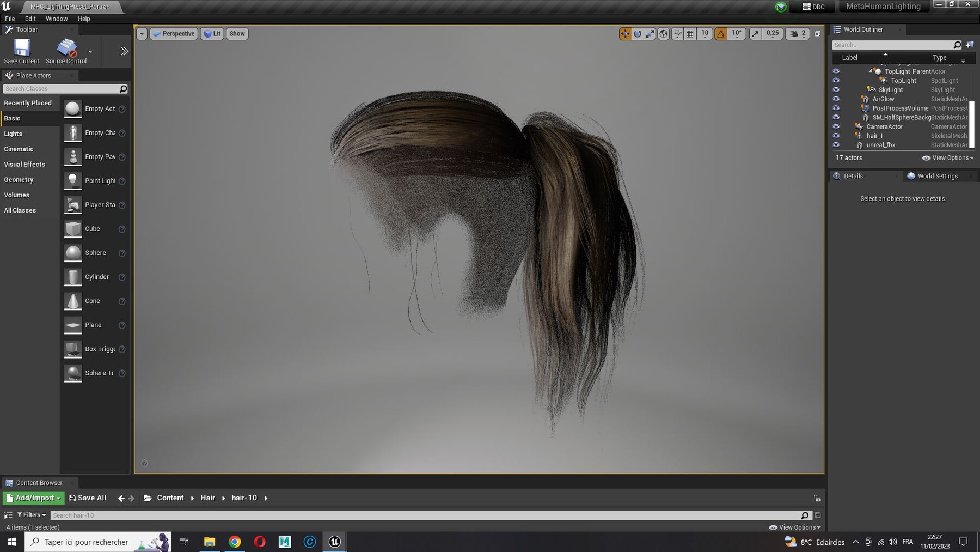Toggle visibility of the TopLight actor
This screenshot has height=552, width=980.
click(836, 81)
